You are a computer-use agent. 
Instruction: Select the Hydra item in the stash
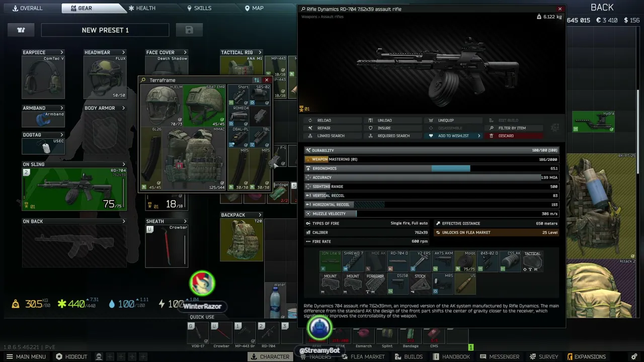point(594,122)
